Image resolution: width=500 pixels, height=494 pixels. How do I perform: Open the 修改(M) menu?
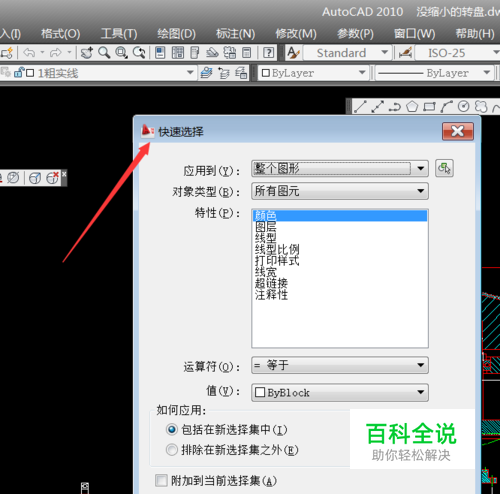click(x=296, y=33)
